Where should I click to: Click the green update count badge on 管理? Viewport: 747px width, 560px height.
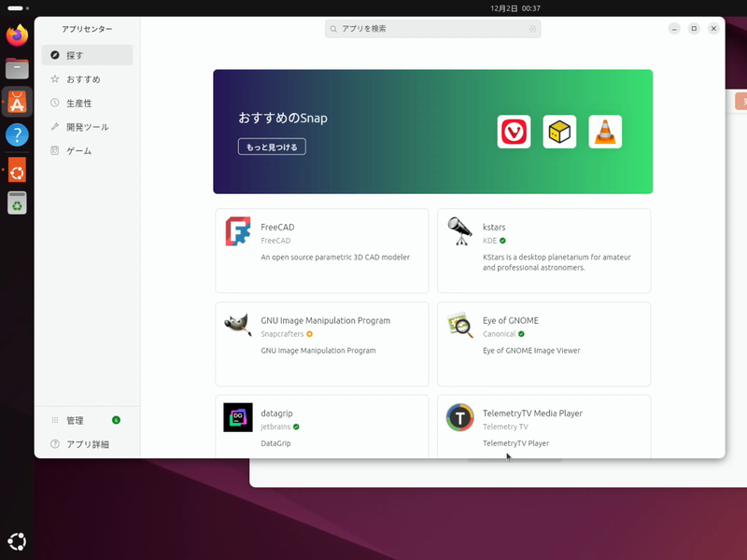(x=116, y=420)
